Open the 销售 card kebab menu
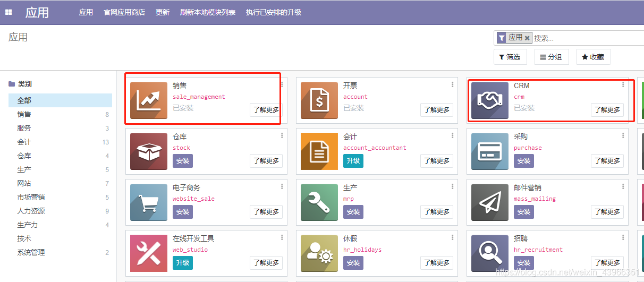Screen dimensions: 644x282 coord(282,84)
